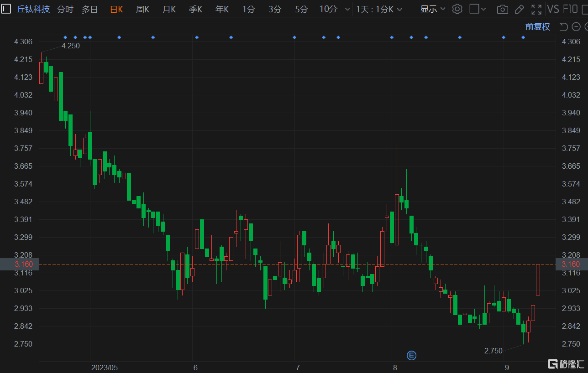
Task: Click the last blue diamond event marker
Action: click(x=523, y=37)
